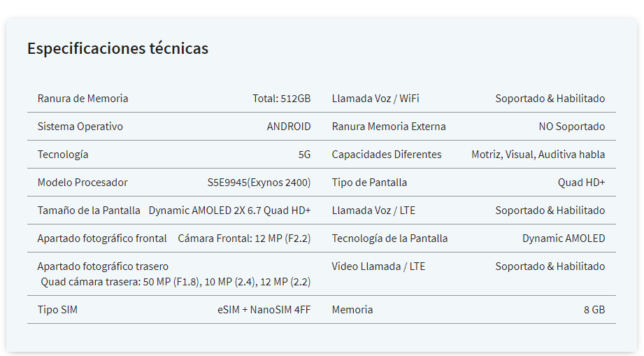This screenshot has width=644, height=356.
Task: Click the Total: 512GB value
Action: pyautogui.click(x=281, y=99)
